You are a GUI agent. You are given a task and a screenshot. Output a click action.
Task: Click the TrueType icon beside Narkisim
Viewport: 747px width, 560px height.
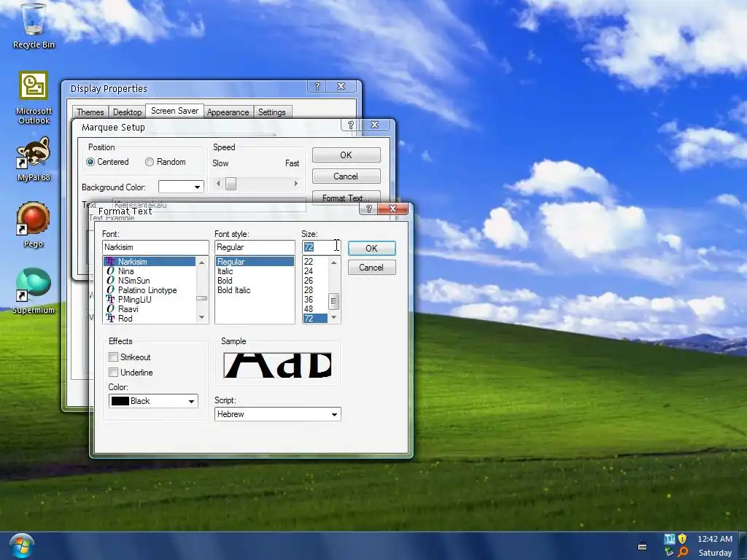110,262
